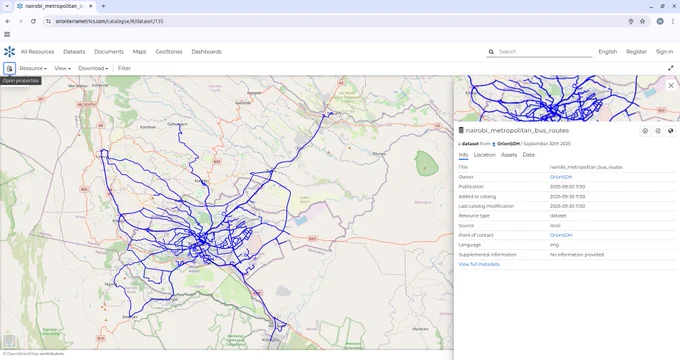680x360 pixels.
Task: Click the middle icon beside the dataset title
Action: pos(658,131)
